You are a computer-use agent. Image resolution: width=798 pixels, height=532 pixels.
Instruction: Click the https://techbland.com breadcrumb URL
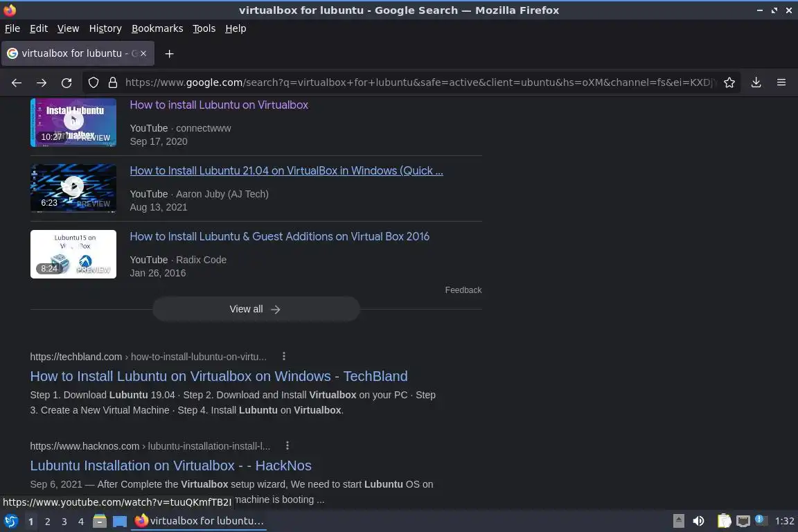(148, 357)
